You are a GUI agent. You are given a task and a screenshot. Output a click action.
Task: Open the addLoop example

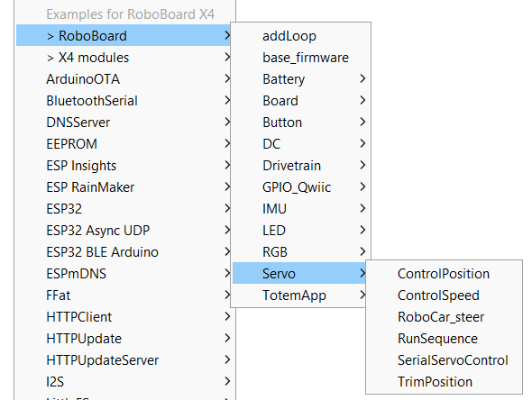coord(300,36)
